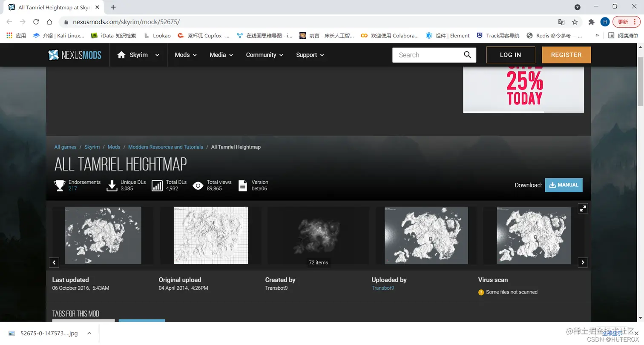The width and height of the screenshot is (644, 345).
Task: Go to Skyrim breadcrumb link
Action: (x=92, y=147)
